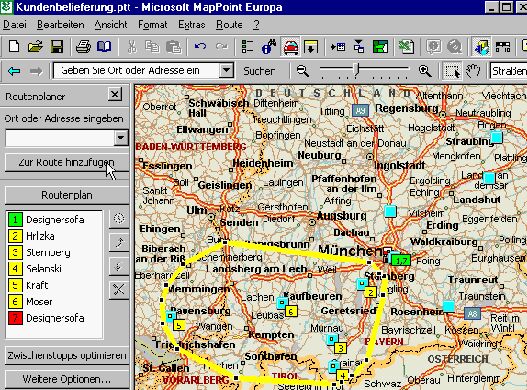Remove stop with the scissors delete icon
527x390 pixels.
[119, 289]
